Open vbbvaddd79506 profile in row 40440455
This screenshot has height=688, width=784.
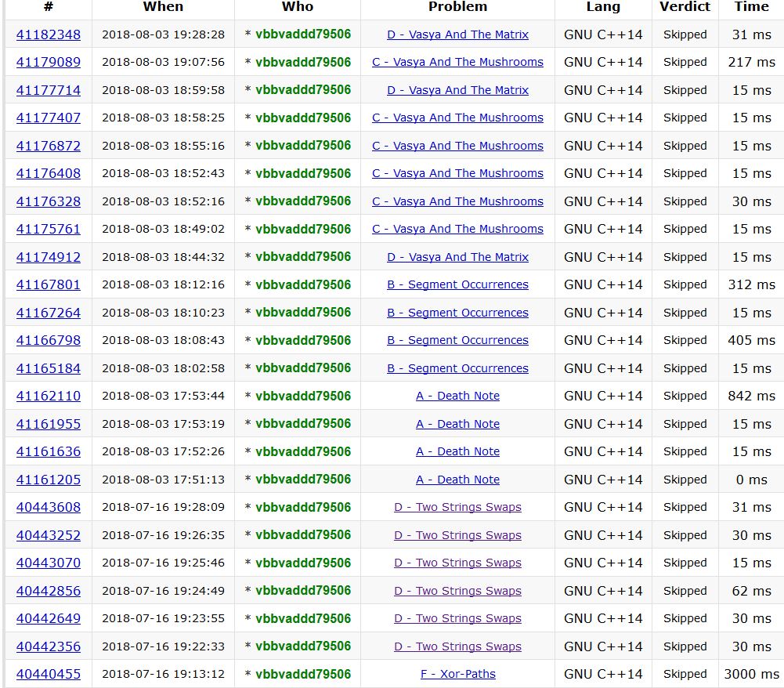click(303, 674)
